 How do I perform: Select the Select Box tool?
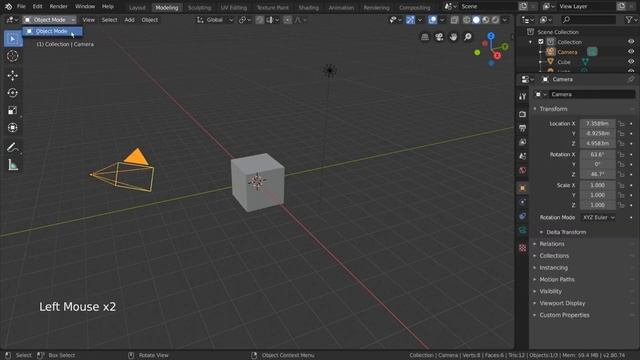point(13,39)
